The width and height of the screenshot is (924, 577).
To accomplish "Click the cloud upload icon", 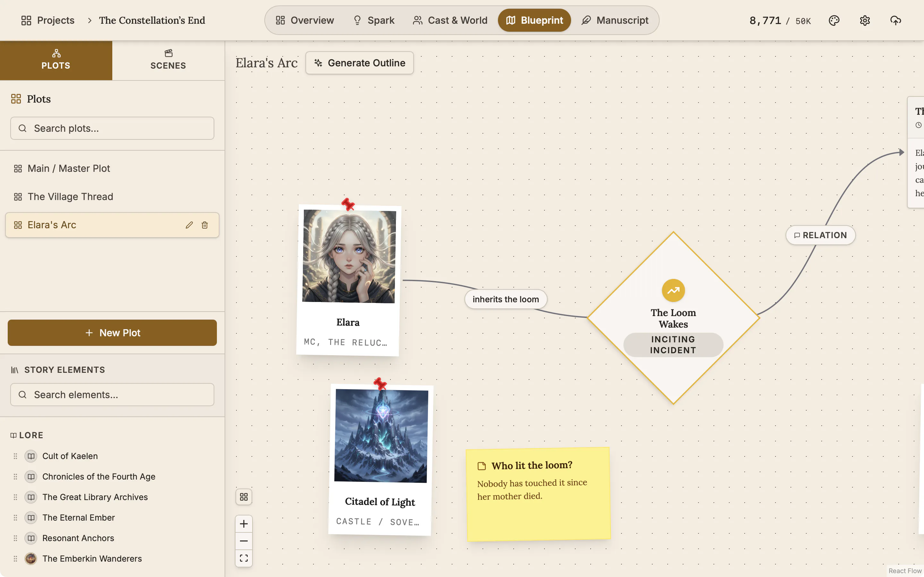I will click(x=895, y=20).
